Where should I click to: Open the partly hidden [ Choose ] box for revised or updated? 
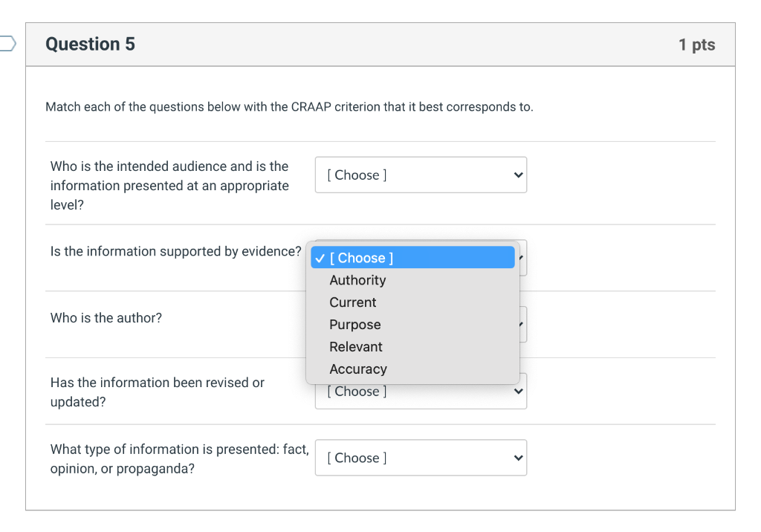(421, 397)
